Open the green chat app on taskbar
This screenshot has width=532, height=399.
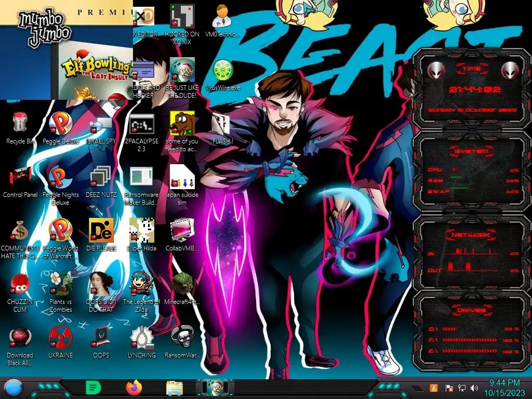tap(94, 388)
